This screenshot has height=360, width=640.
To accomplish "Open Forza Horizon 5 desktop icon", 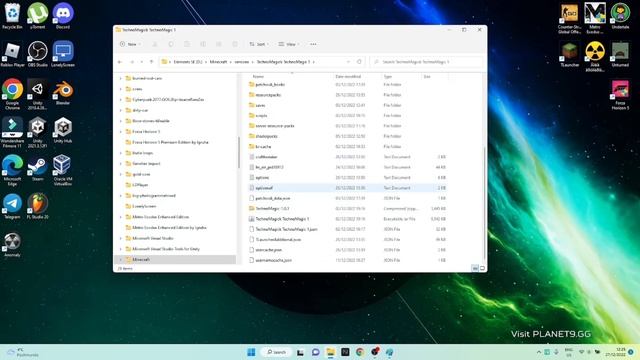I will point(620,94).
